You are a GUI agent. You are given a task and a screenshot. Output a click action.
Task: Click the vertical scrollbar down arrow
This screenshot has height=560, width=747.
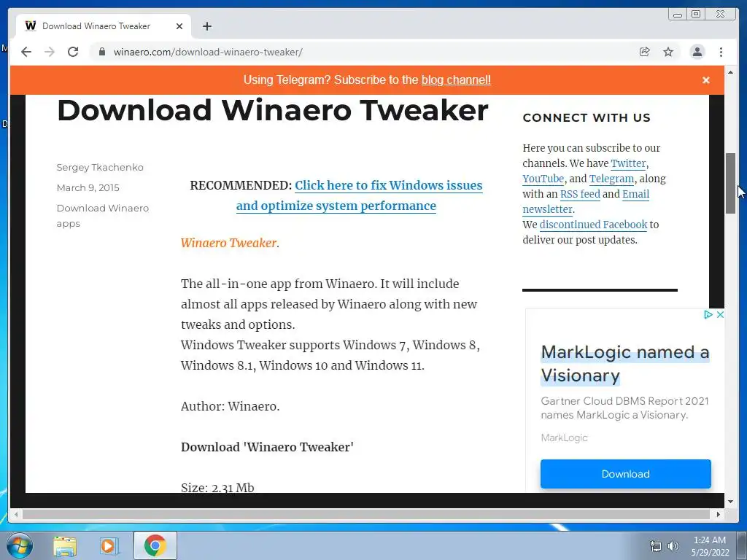730,502
